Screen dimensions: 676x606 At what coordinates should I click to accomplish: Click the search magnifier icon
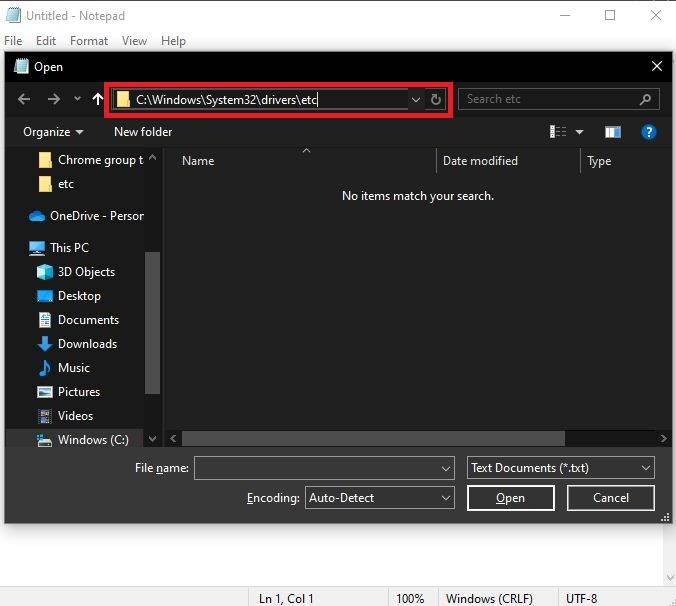pos(645,100)
